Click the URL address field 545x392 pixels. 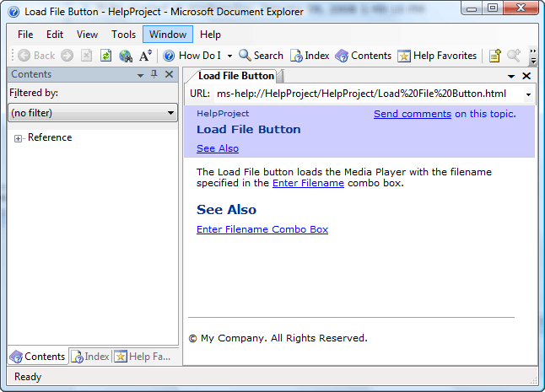tap(369, 94)
